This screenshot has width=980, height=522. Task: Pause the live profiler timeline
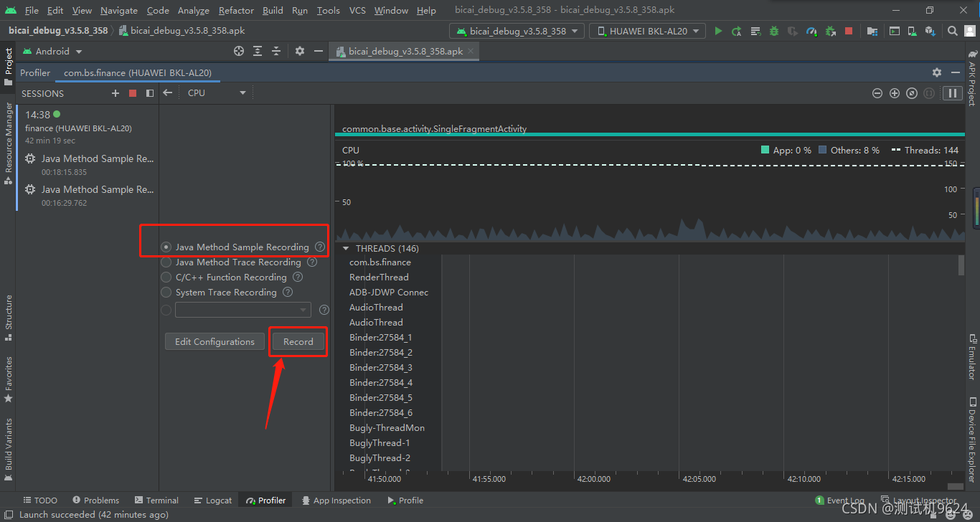click(x=953, y=93)
